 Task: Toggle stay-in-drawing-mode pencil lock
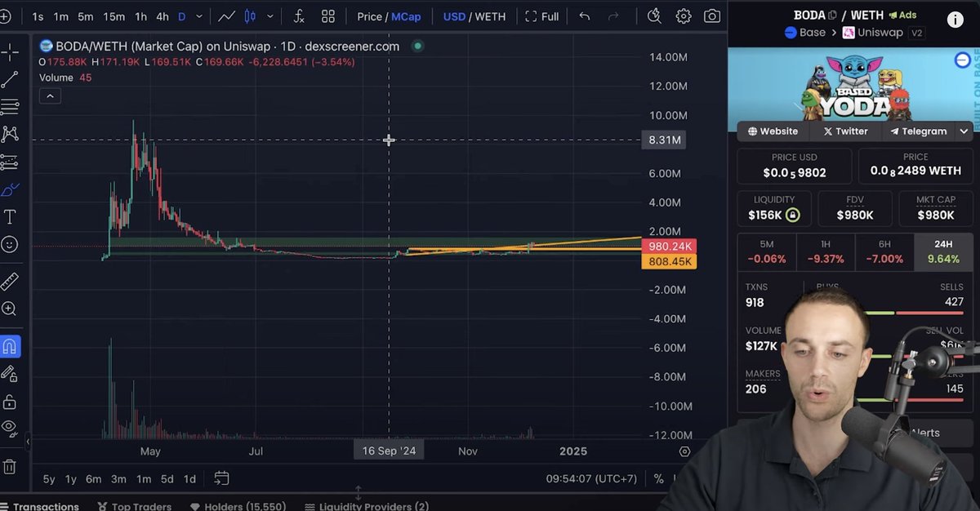[x=10, y=374]
